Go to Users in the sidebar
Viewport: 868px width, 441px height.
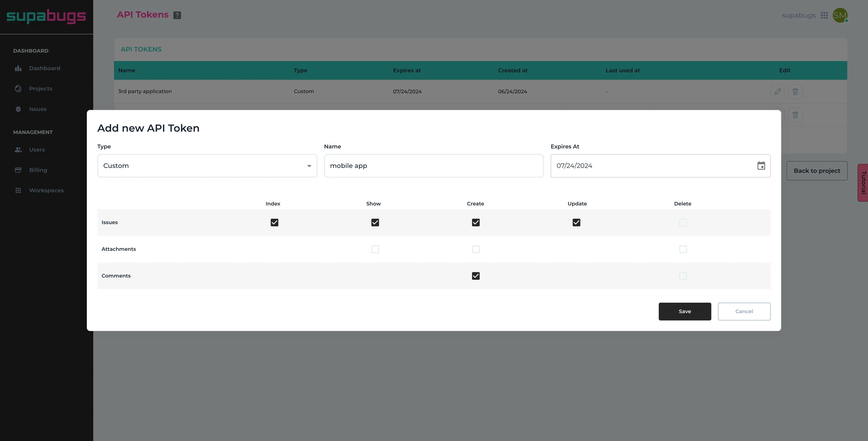pos(37,150)
